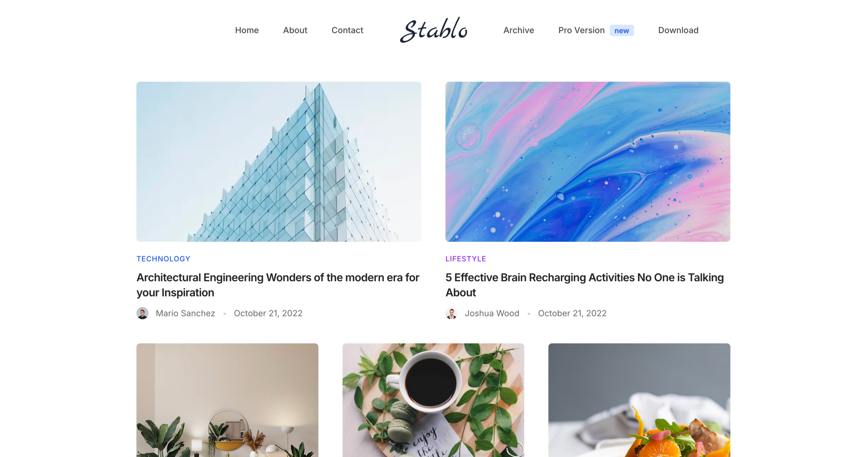Open the About page
Viewport: 868px width, 457px height.
pos(295,30)
